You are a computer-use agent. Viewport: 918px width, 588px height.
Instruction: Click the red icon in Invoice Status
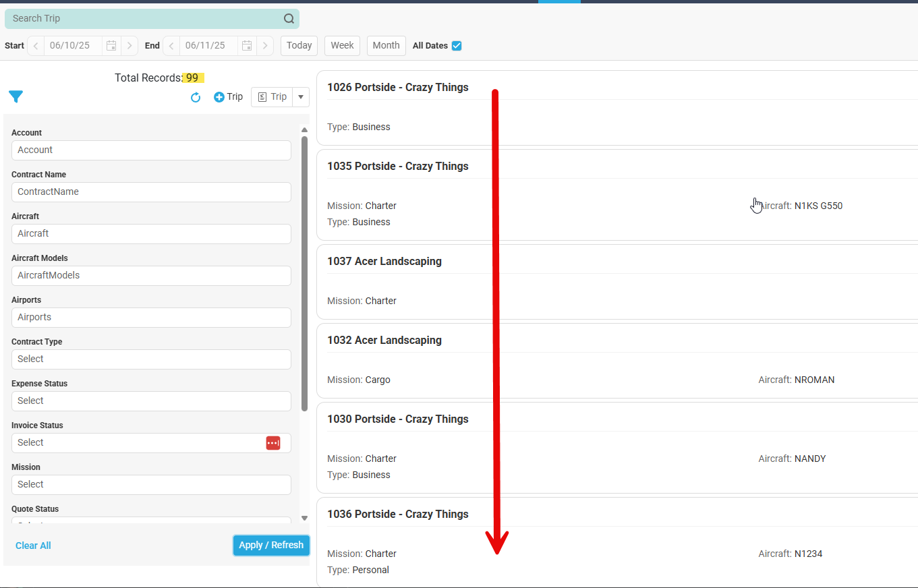point(272,443)
